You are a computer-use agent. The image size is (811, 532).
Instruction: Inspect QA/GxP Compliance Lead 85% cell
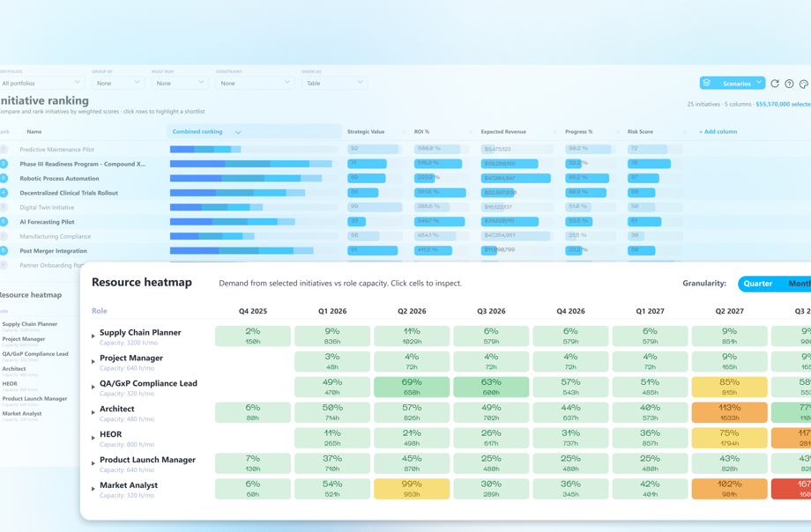[x=729, y=388]
